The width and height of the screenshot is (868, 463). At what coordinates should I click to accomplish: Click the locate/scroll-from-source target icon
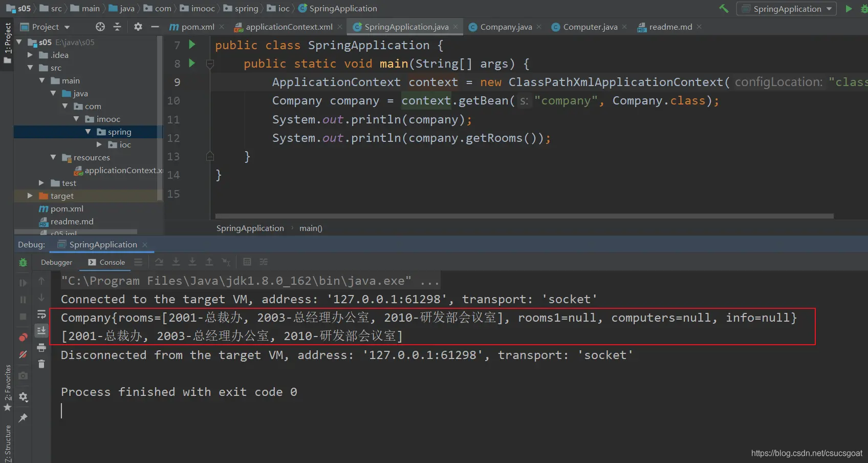100,27
